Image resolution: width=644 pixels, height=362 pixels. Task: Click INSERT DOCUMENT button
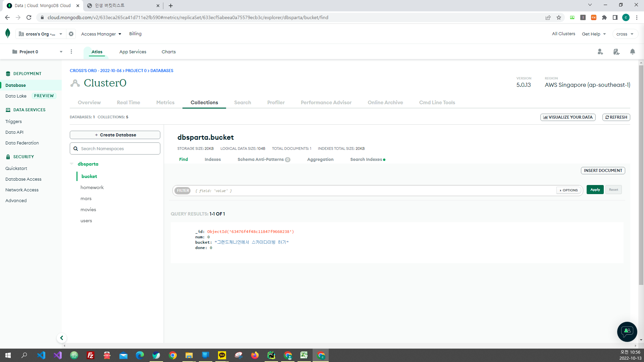click(603, 171)
